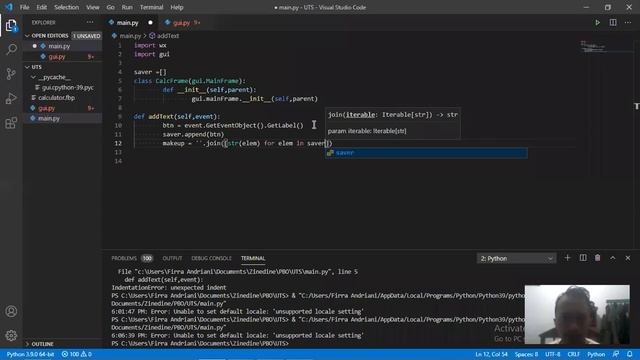Open the Run menu

tap(127, 7)
